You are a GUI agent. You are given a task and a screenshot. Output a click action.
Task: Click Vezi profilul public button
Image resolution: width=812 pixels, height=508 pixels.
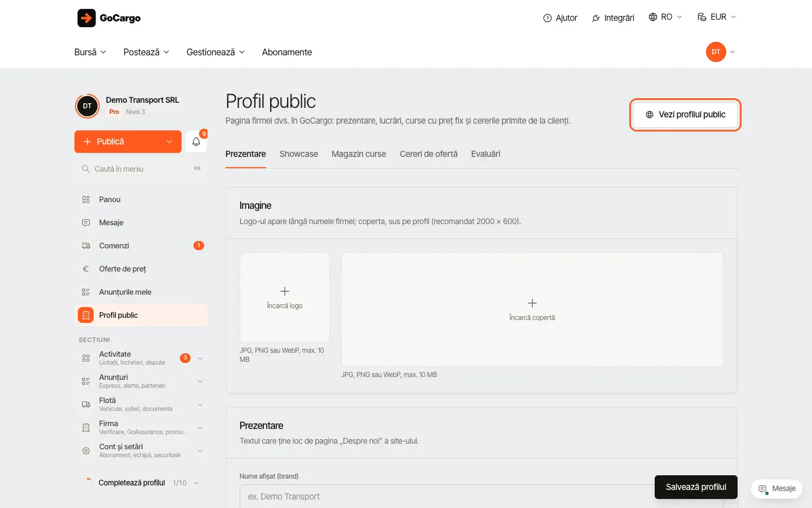pyautogui.click(x=685, y=115)
